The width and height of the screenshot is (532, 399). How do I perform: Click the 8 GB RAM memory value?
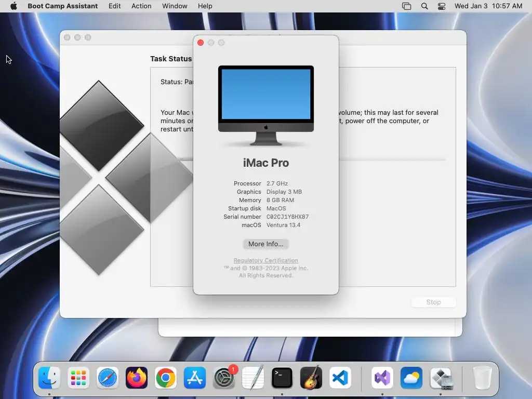click(x=280, y=200)
